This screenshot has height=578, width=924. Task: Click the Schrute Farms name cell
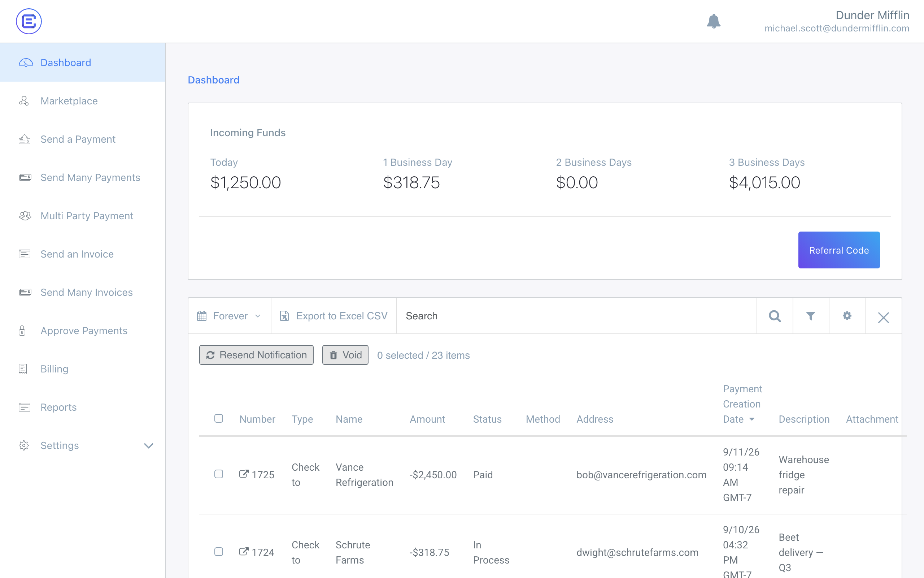(353, 552)
